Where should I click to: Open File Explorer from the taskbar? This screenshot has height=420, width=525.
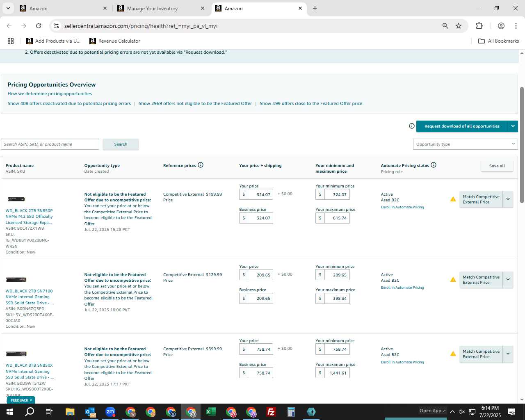coord(70,412)
